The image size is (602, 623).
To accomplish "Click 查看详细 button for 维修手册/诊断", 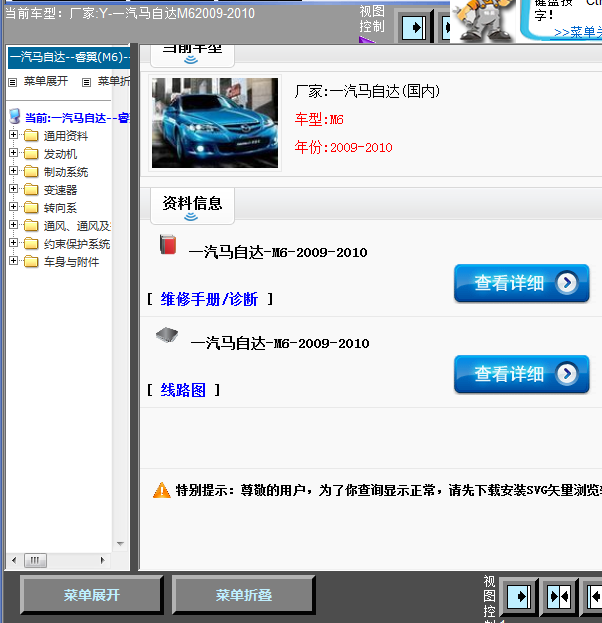I will point(522,283).
